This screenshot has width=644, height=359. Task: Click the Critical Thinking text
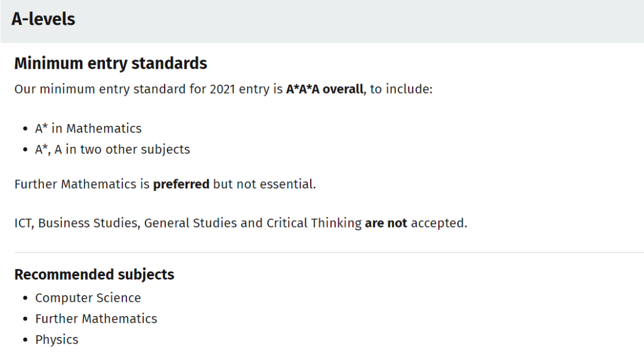coord(314,223)
